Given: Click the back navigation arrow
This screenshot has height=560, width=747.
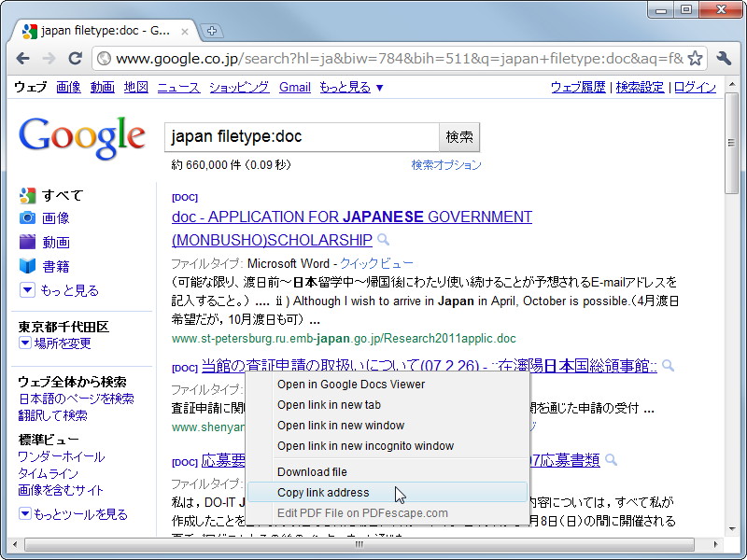Looking at the screenshot, I should [x=22, y=57].
